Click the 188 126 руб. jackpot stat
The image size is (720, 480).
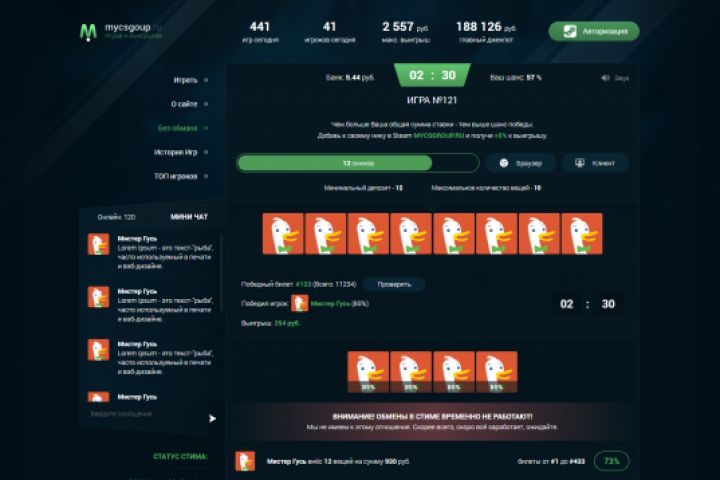[x=486, y=31]
